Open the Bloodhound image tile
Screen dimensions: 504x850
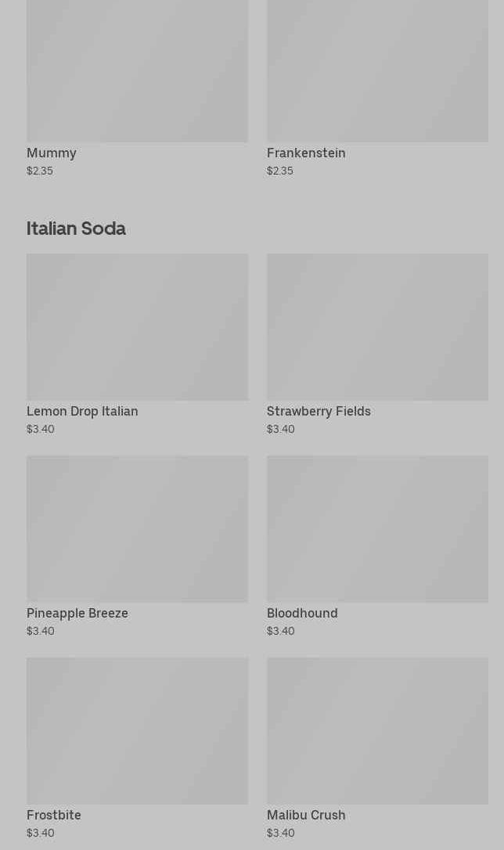[x=377, y=528]
